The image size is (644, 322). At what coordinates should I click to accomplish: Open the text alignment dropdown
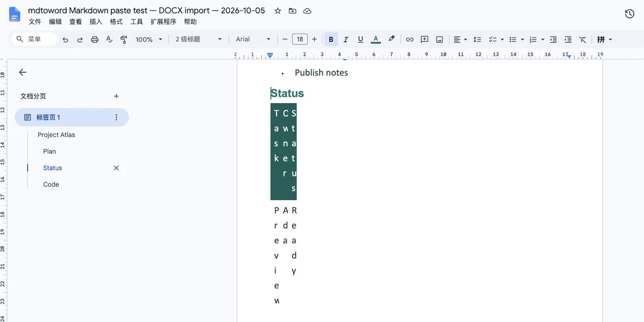click(x=460, y=40)
